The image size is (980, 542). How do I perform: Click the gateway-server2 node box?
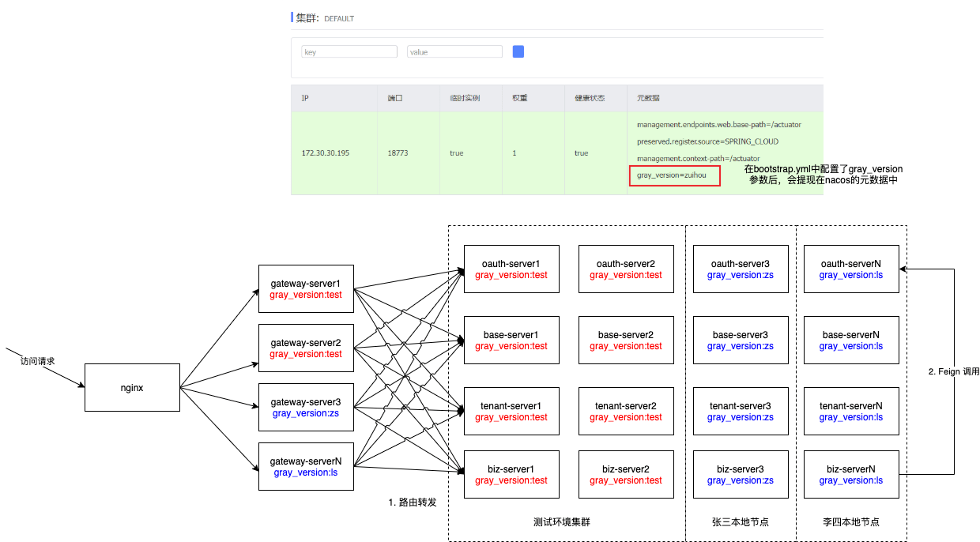306,348
